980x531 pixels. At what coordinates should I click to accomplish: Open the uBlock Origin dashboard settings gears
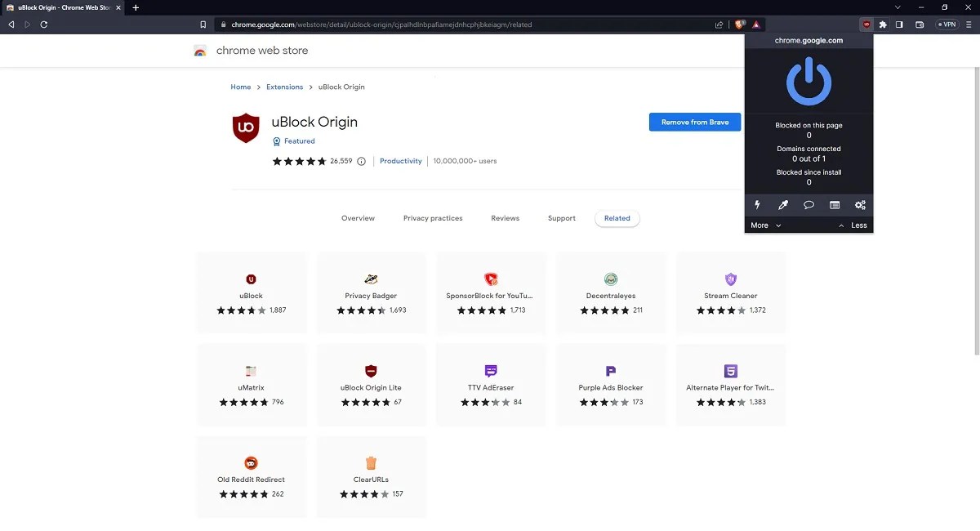860,205
